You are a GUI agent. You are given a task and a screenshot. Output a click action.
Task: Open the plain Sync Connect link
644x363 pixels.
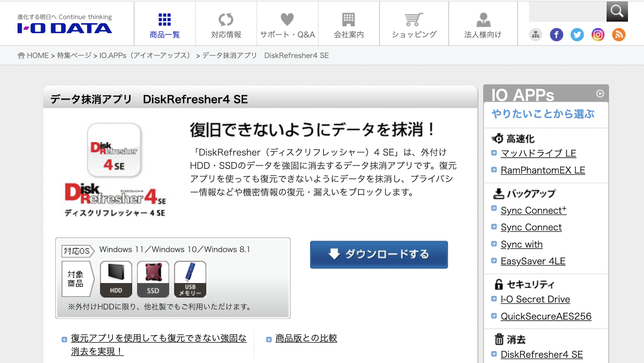531,227
